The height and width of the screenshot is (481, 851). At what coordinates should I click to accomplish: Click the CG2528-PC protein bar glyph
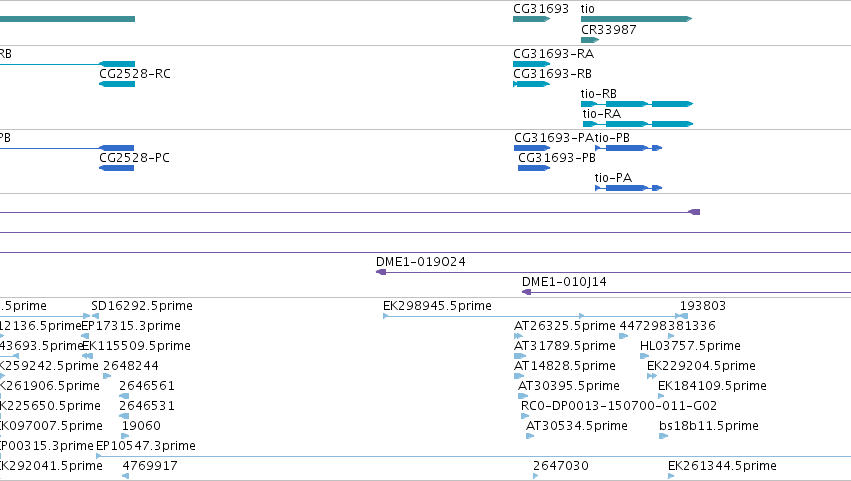tap(117, 168)
